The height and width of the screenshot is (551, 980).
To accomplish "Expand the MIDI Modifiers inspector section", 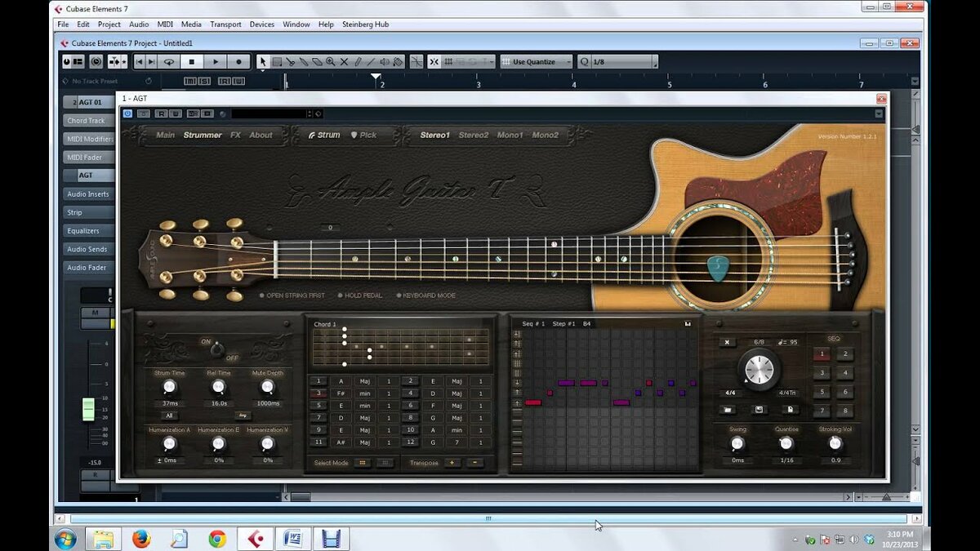I will [x=87, y=139].
